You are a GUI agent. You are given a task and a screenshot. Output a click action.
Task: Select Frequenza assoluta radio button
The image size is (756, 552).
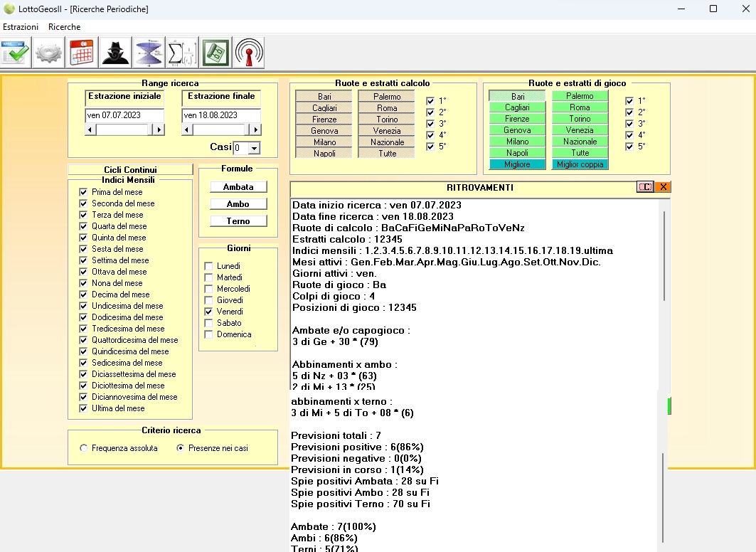[84, 448]
